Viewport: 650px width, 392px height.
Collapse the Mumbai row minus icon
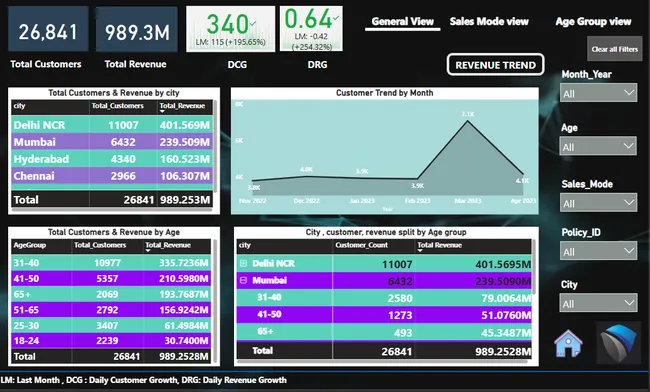[244, 280]
